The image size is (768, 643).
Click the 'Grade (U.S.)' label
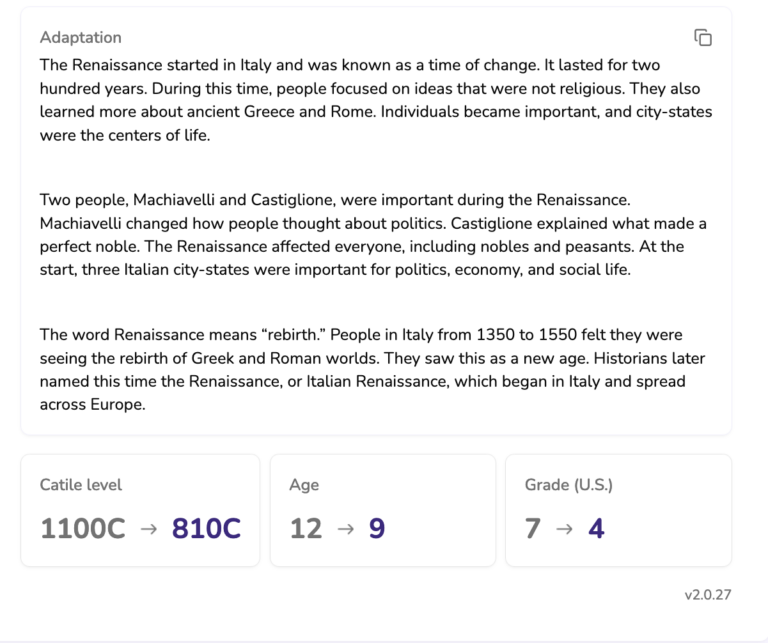pos(568,485)
